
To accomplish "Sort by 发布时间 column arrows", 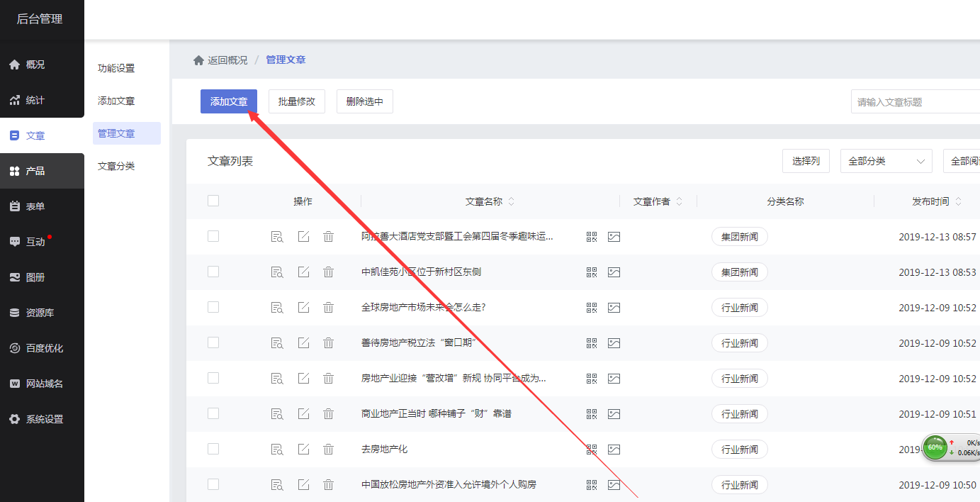I will point(958,201).
